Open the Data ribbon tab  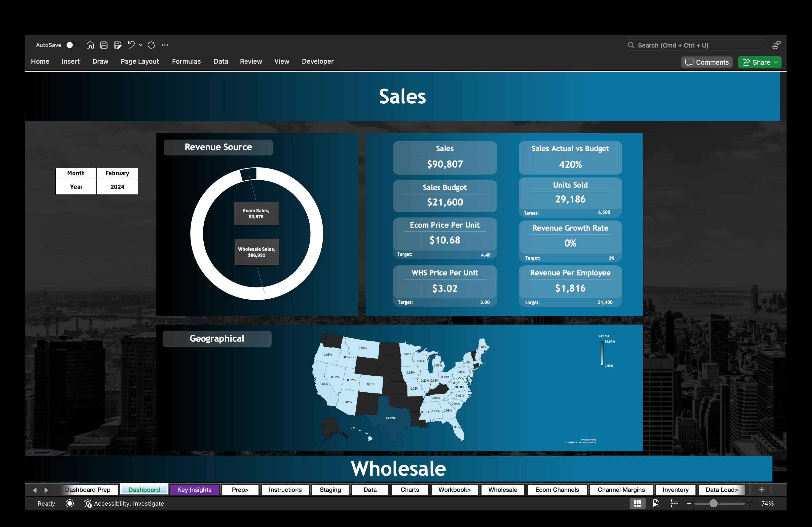pyautogui.click(x=221, y=61)
